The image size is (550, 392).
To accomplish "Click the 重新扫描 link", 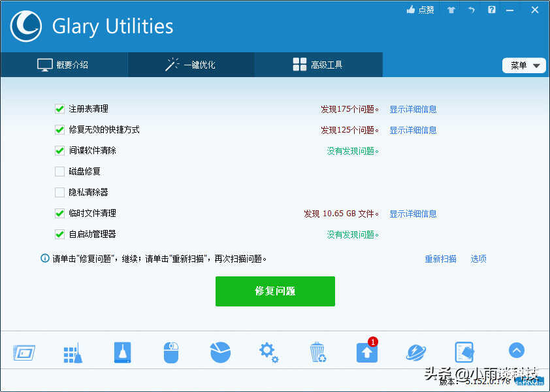I will (x=440, y=259).
